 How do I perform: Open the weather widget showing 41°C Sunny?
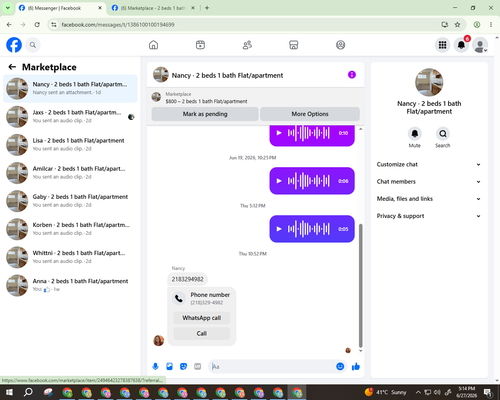click(386, 392)
